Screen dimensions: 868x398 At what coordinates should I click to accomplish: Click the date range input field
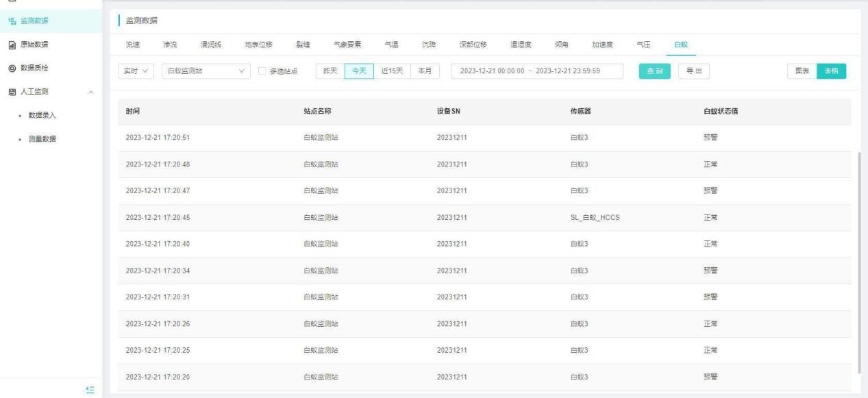(x=537, y=72)
